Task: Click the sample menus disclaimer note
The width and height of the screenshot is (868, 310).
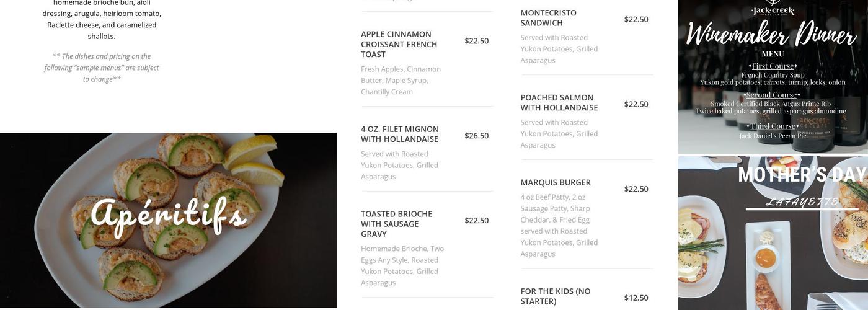Action: (x=102, y=68)
